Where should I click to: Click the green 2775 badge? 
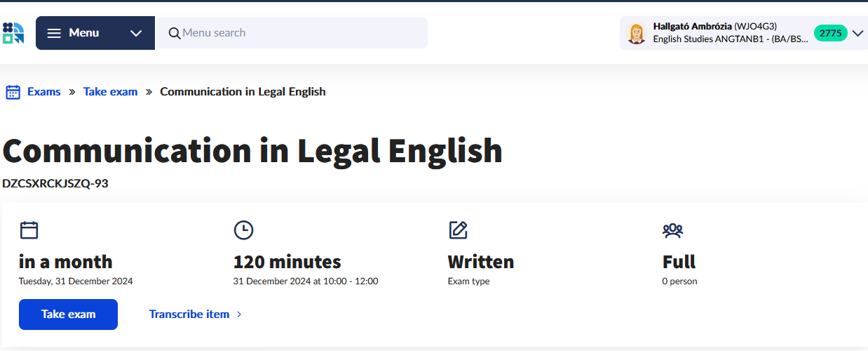point(830,33)
